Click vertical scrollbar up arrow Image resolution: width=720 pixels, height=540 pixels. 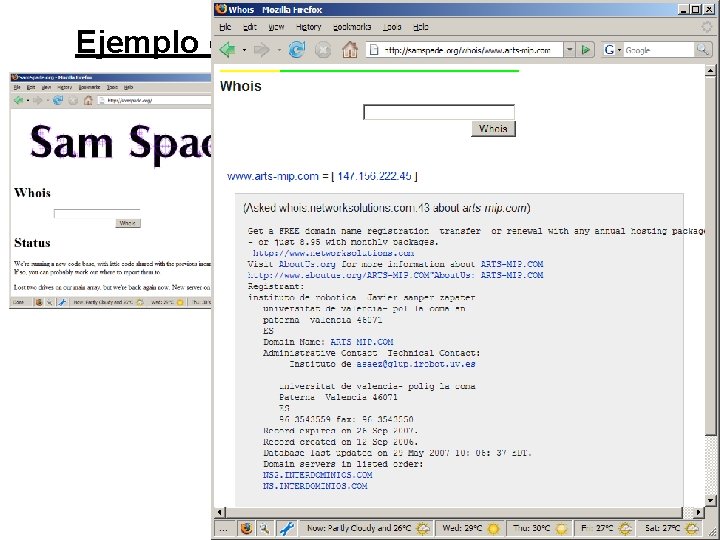[710, 70]
